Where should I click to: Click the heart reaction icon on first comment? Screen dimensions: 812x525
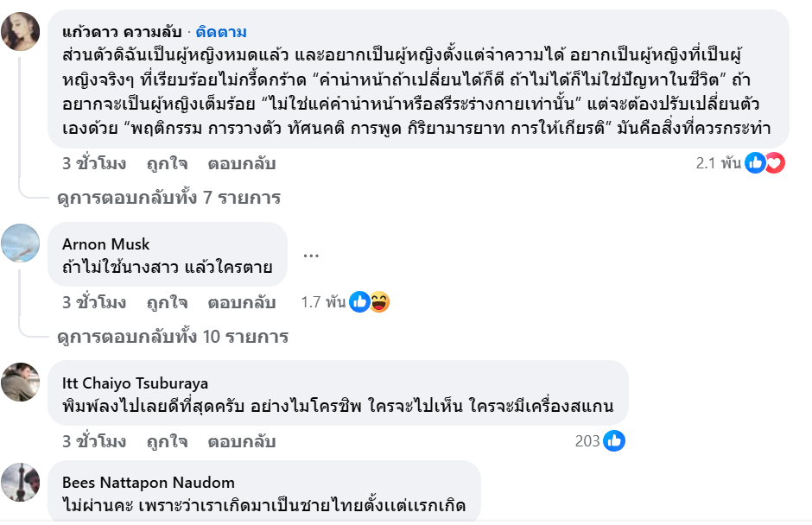click(x=775, y=163)
